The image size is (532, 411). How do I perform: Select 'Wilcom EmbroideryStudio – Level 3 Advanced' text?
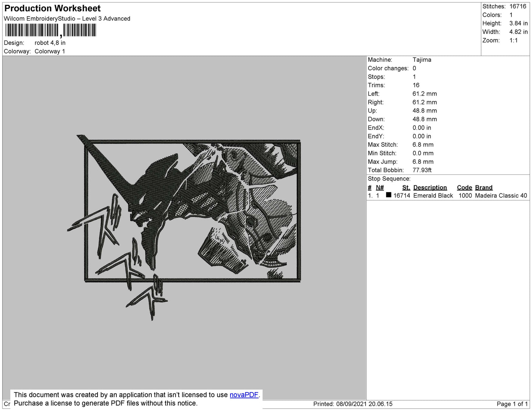(67, 19)
